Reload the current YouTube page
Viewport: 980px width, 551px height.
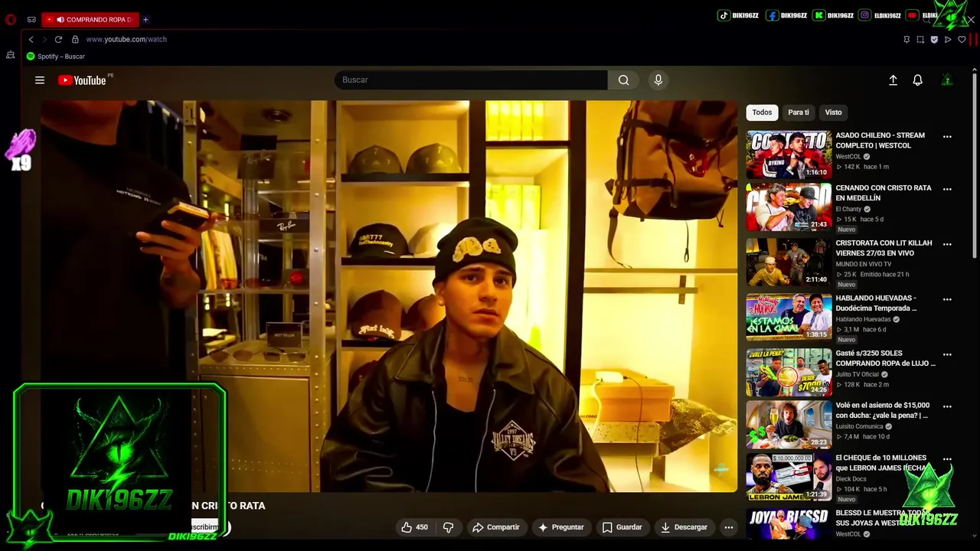[x=58, y=39]
